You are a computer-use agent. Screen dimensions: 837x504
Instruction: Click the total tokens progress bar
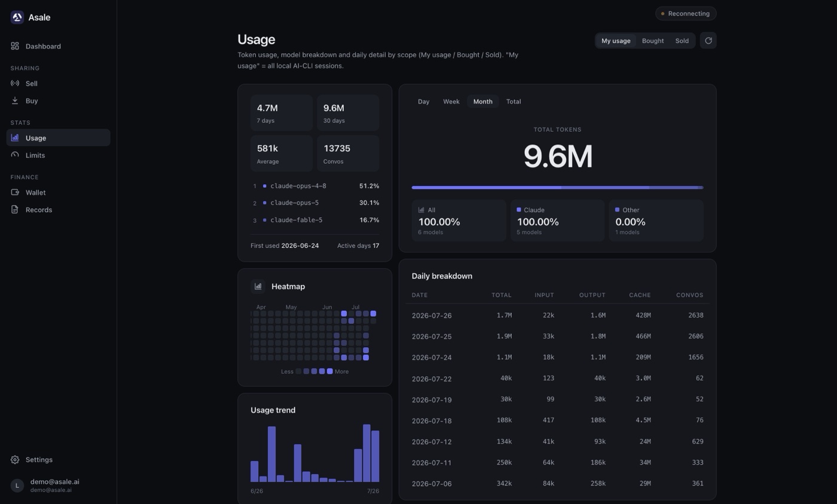coord(557,188)
